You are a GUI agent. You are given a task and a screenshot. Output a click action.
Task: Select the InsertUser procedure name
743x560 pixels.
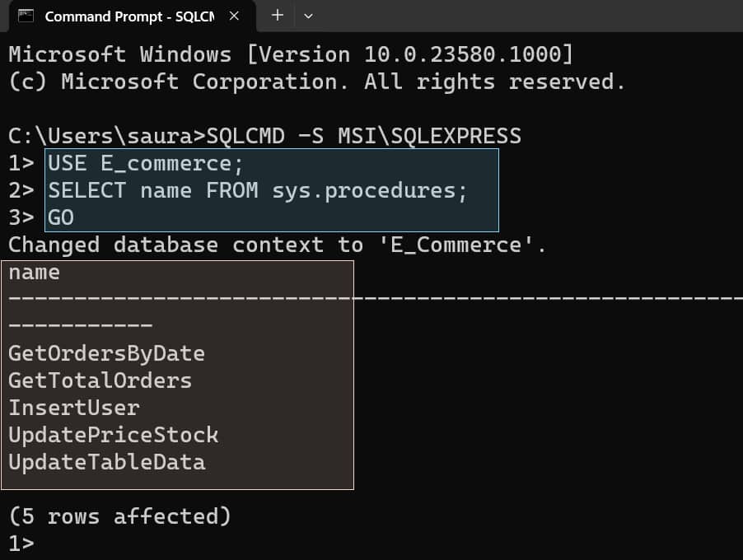(x=74, y=408)
